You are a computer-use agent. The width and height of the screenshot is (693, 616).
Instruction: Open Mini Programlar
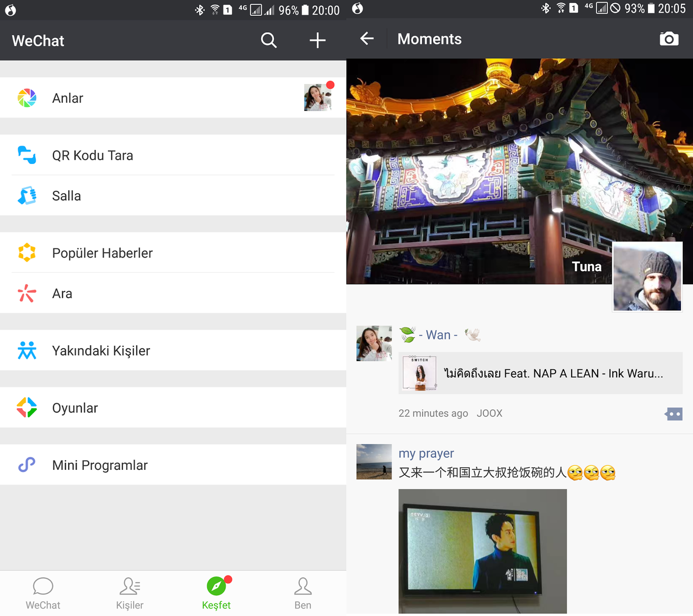(100, 464)
